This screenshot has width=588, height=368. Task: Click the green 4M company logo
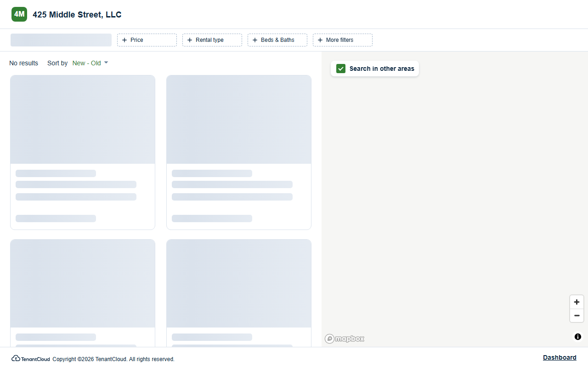19,14
